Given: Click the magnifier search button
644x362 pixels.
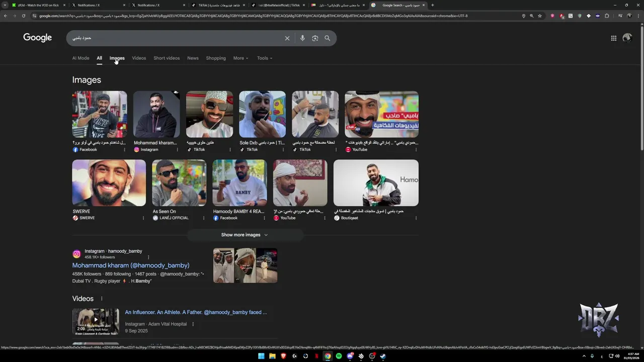Looking at the screenshot, I should pos(328,38).
